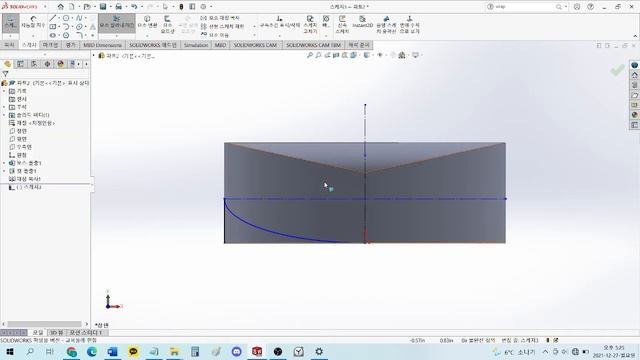Switch to the MBD ribbon tab

click(220, 45)
